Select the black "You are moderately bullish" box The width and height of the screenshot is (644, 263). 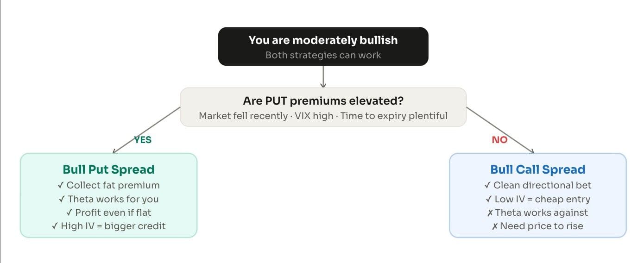(x=323, y=46)
